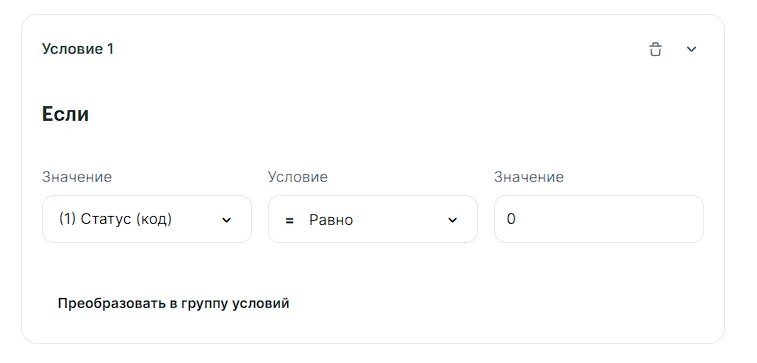Click the digit 0 in the value box
This screenshot has height=363, width=757.
click(511, 220)
